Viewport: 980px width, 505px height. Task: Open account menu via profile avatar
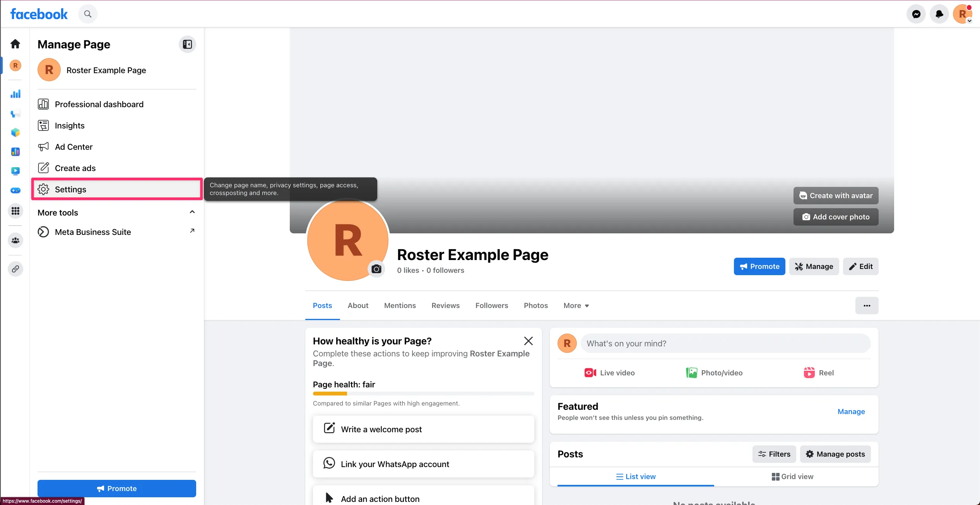962,14
